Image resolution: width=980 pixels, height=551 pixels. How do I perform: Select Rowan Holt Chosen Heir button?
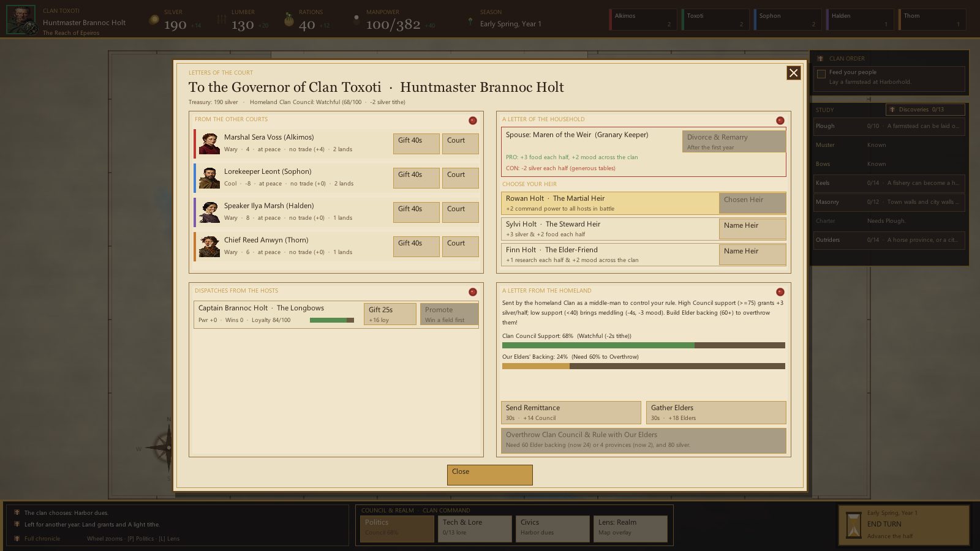click(x=752, y=203)
